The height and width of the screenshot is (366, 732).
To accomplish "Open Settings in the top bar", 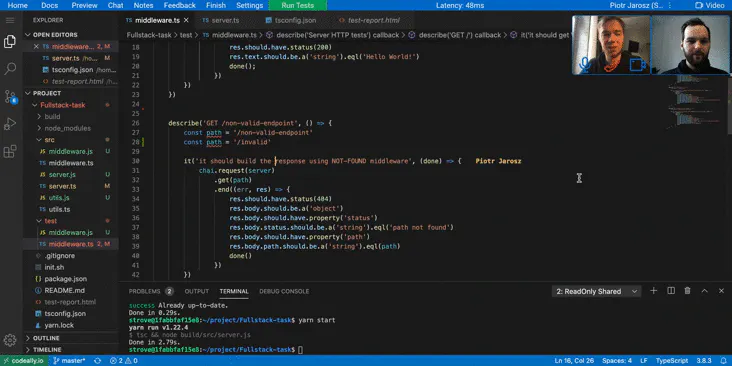I will (x=249, y=6).
